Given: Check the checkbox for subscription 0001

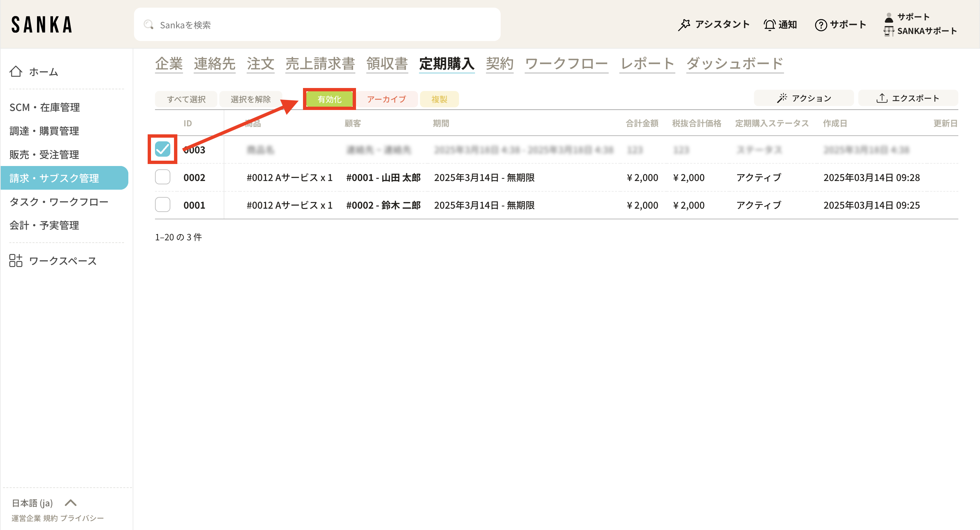Looking at the screenshot, I should click(162, 205).
